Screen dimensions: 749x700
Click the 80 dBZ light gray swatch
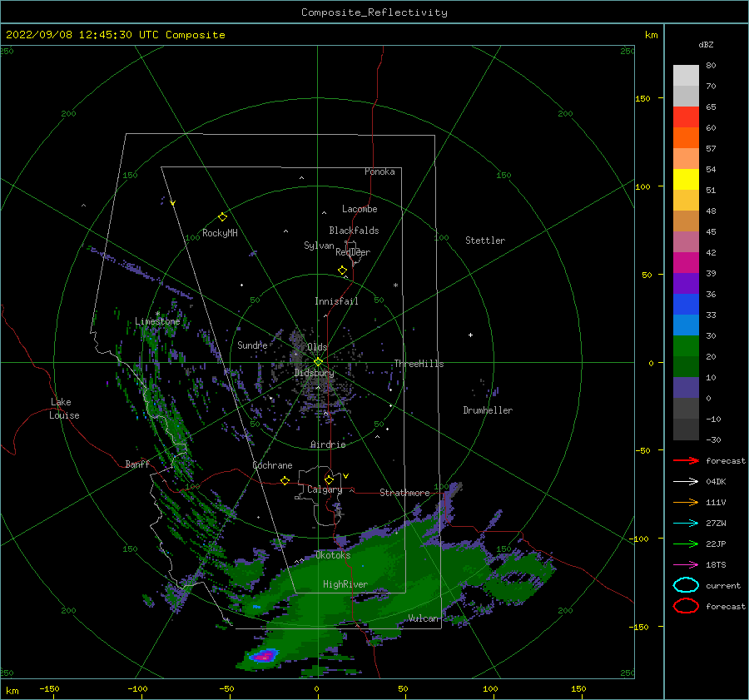tap(686, 75)
